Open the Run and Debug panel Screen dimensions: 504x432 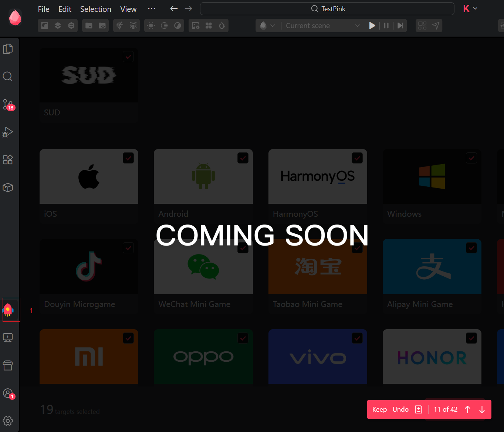coord(8,132)
